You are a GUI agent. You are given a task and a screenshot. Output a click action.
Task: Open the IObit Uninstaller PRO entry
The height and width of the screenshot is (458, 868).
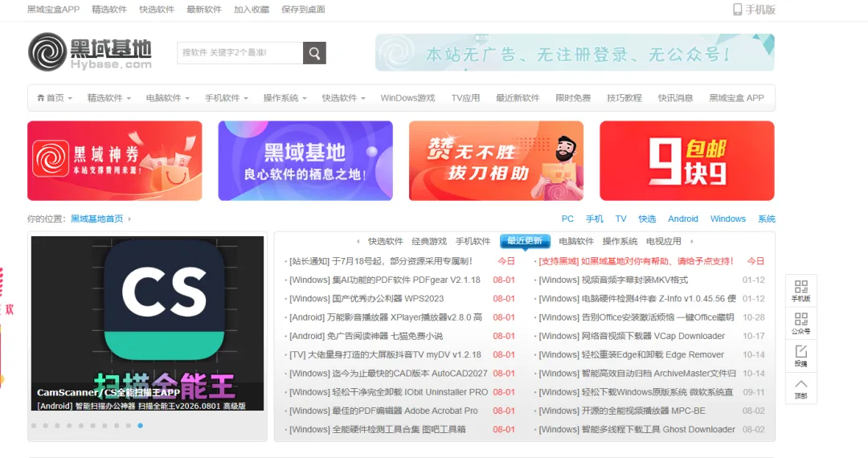(x=389, y=392)
